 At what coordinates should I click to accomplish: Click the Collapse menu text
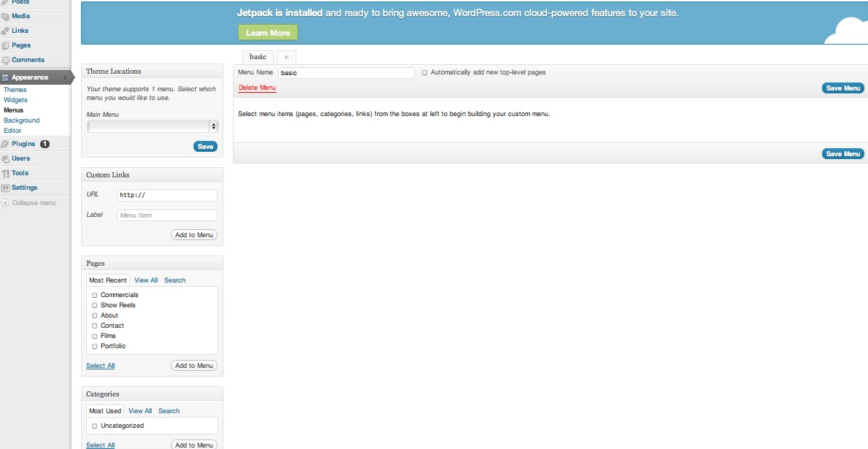34,203
